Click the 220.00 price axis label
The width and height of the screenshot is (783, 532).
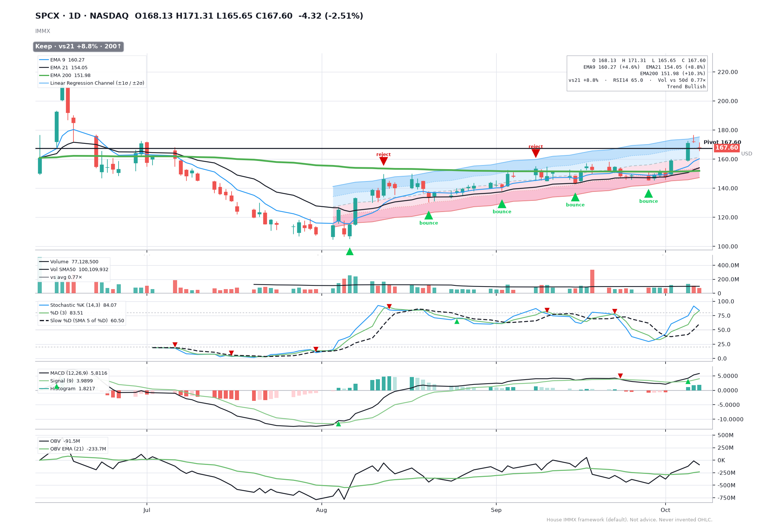[x=727, y=72]
